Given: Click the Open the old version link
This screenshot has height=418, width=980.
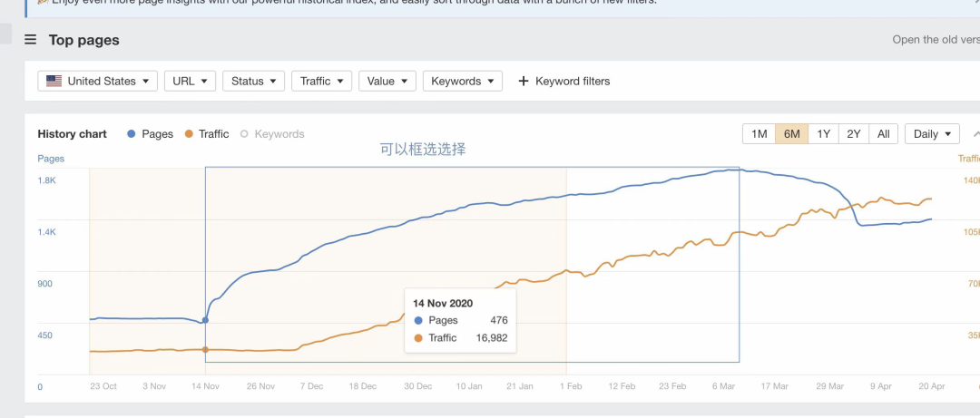Looking at the screenshot, I should click(936, 40).
